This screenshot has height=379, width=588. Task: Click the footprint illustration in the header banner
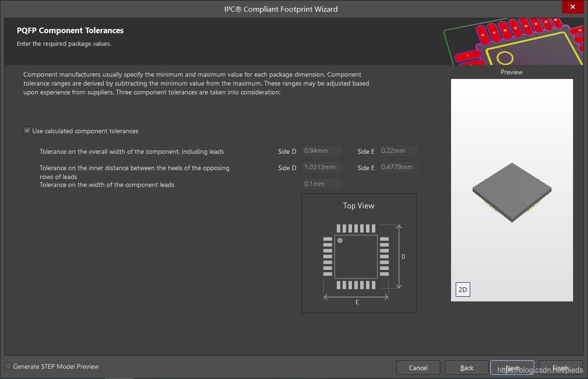pyautogui.click(x=514, y=42)
